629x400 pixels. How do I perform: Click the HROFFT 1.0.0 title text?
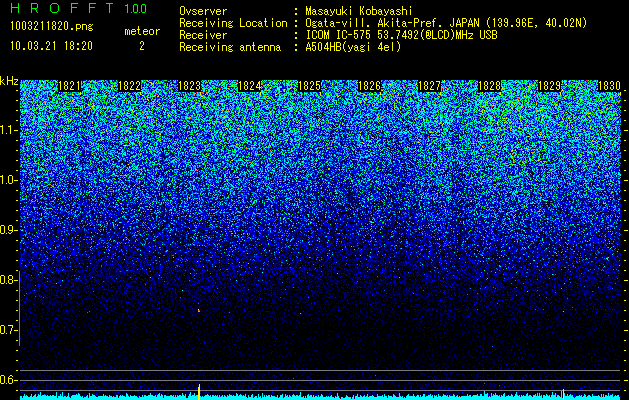click(x=79, y=8)
